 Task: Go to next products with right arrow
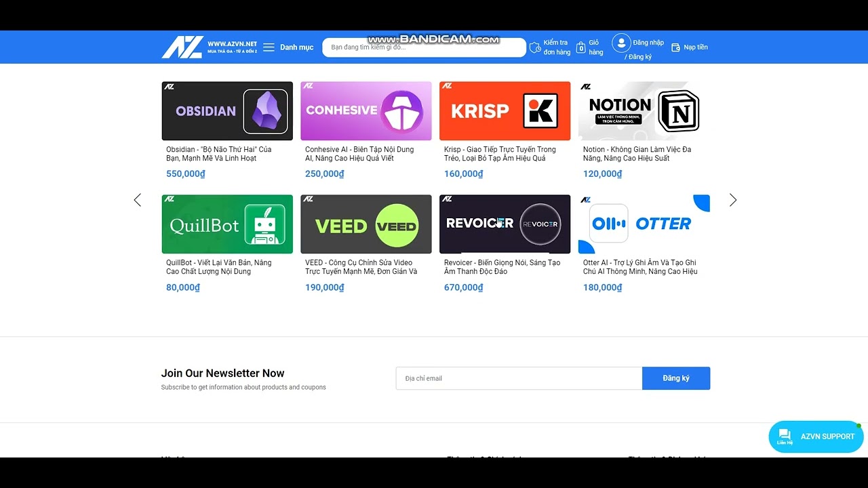pos(733,200)
